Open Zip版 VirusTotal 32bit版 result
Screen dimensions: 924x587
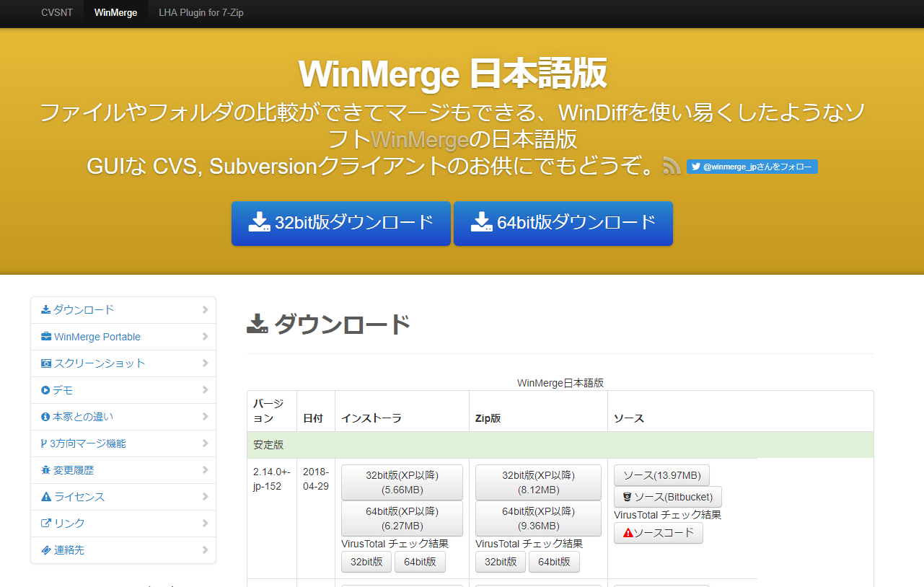501,562
